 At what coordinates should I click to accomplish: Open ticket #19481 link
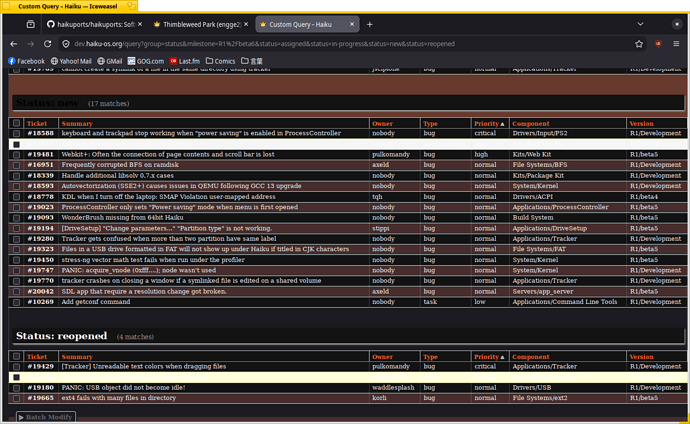click(40, 154)
